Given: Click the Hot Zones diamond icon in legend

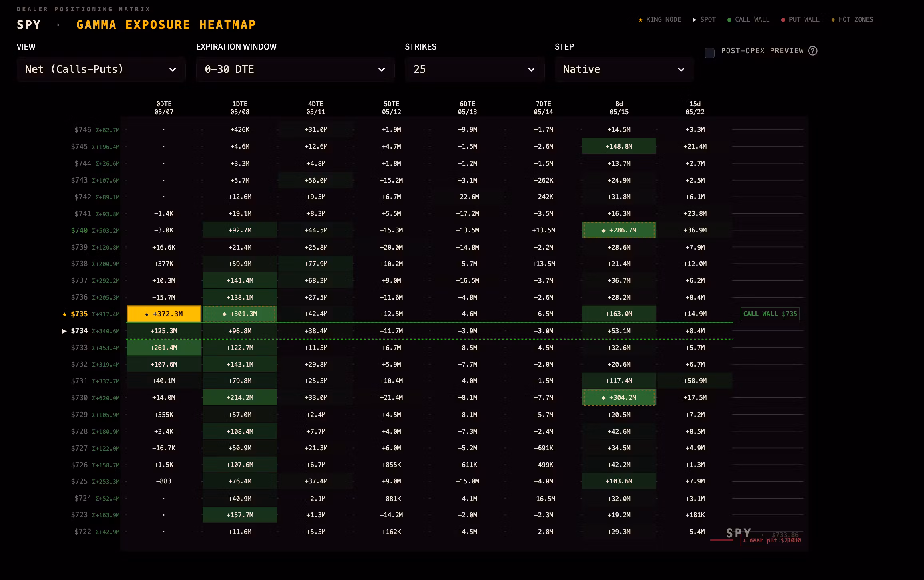Looking at the screenshot, I should tap(833, 20).
